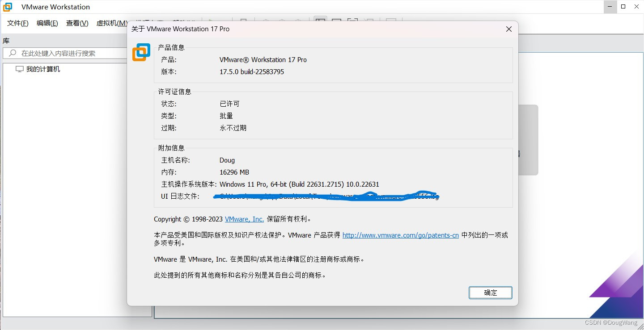The height and width of the screenshot is (330, 644).
Task: Open the 文件(F) menu
Action: (x=18, y=23)
